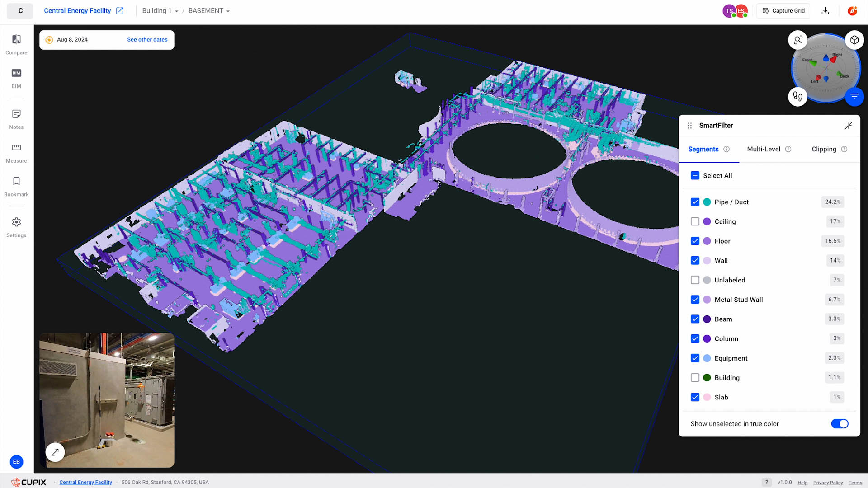Click the download icon in the header
Image resolution: width=868 pixels, height=488 pixels.
pos(825,11)
